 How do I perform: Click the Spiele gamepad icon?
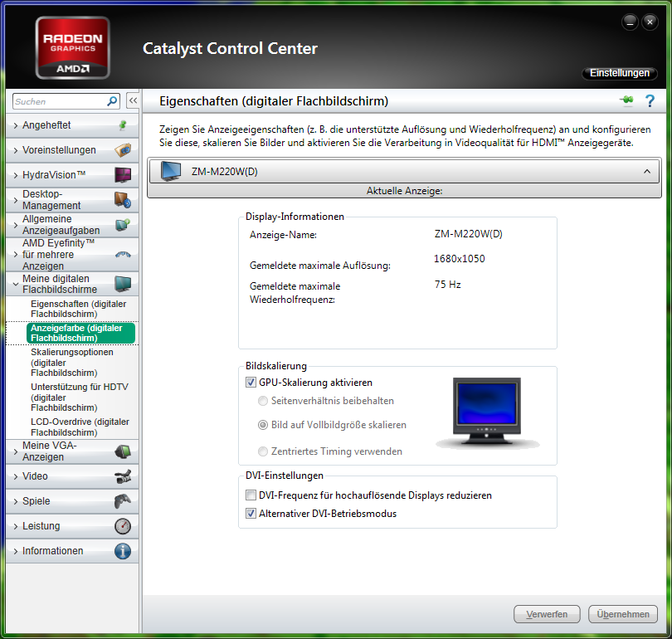[123, 501]
